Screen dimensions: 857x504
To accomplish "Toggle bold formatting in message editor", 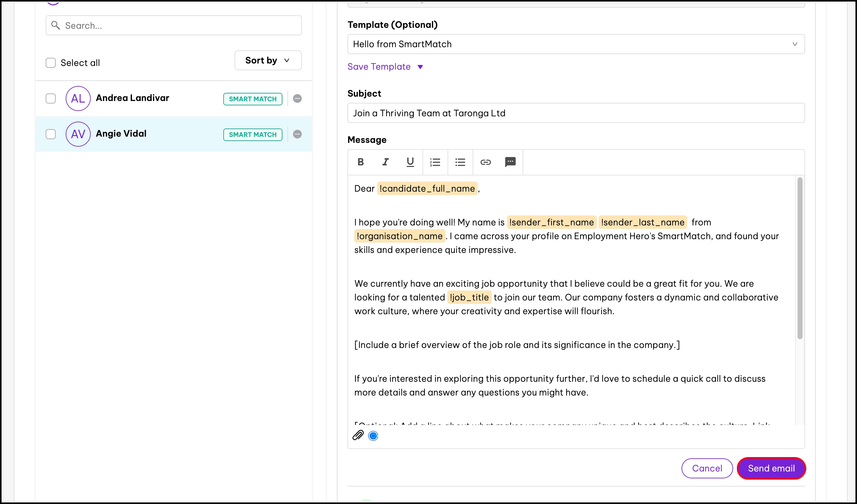I will tap(361, 162).
